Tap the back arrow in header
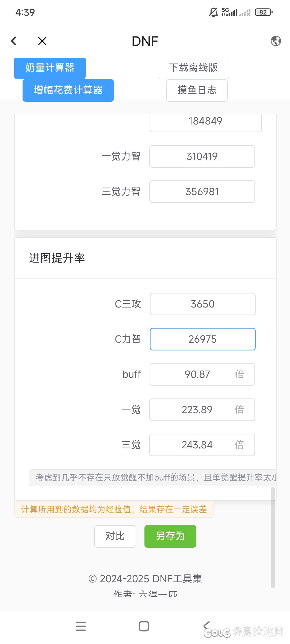290x644 pixels. point(14,41)
